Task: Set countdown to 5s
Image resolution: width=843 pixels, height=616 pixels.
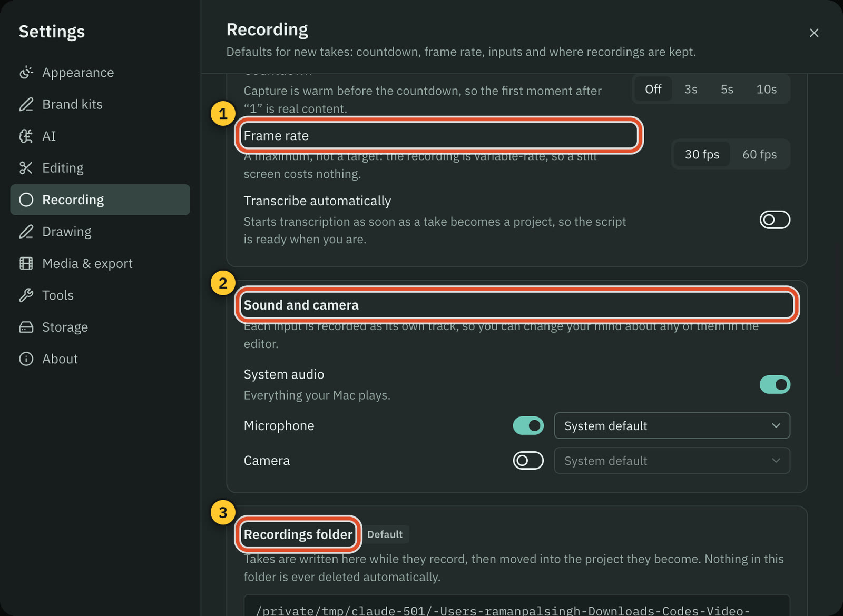Action: click(x=727, y=89)
